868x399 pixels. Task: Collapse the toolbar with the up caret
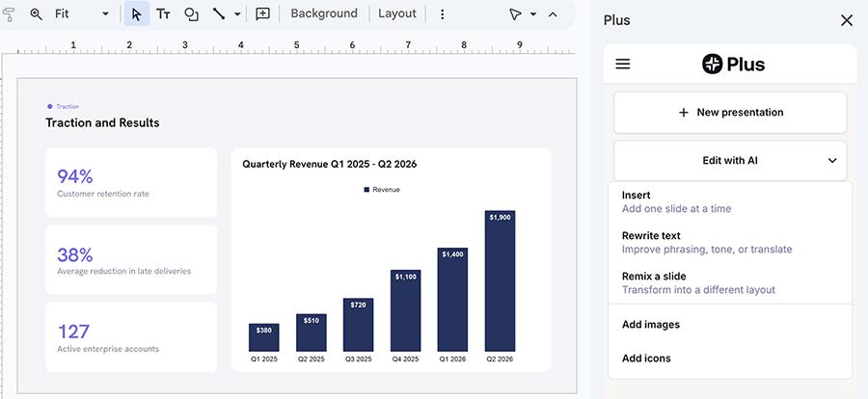pyautogui.click(x=553, y=14)
